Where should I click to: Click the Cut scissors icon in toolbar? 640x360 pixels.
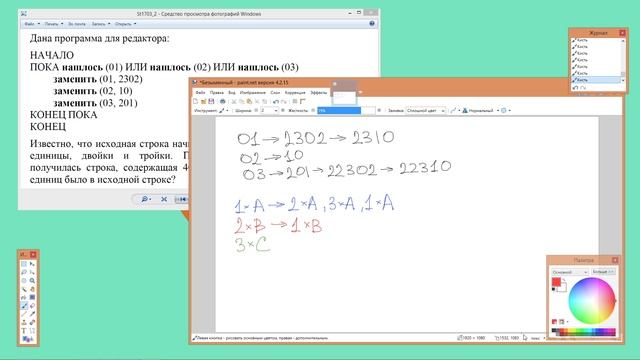pos(234,102)
